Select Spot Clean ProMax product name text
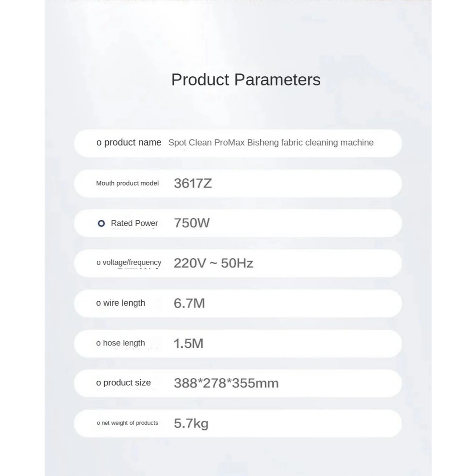Screen dimensions: 476x476 [x=271, y=142]
